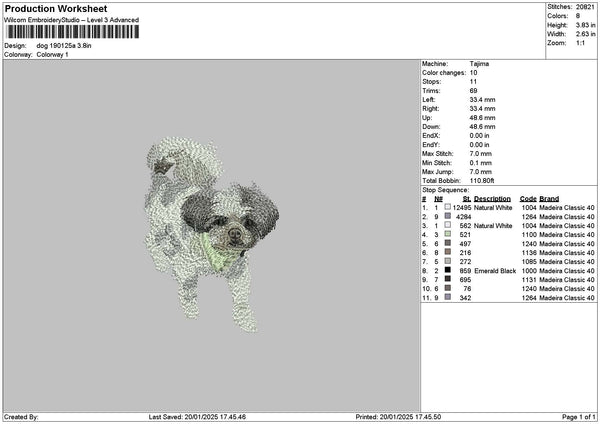Viewport: 600px width, 424px height.
Task: Click the design name dog 190125a 3.8in
Action: point(65,46)
